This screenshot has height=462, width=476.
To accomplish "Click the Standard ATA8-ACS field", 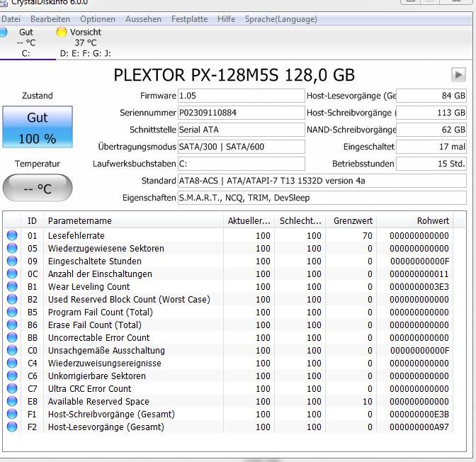I will 322,181.
